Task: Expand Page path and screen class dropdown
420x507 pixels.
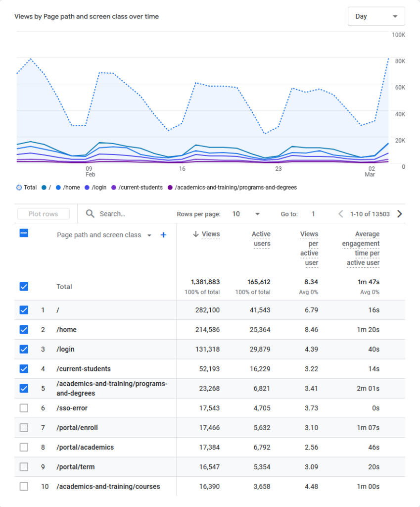Action: point(149,235)
